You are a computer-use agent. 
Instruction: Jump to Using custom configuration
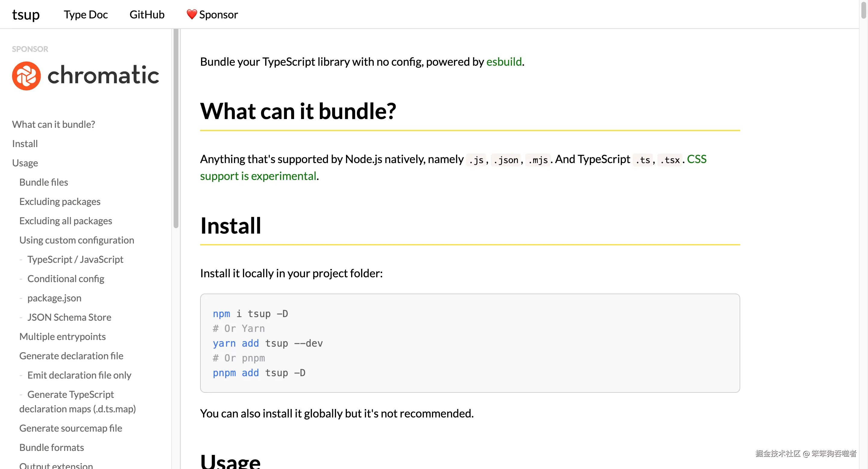77,240
